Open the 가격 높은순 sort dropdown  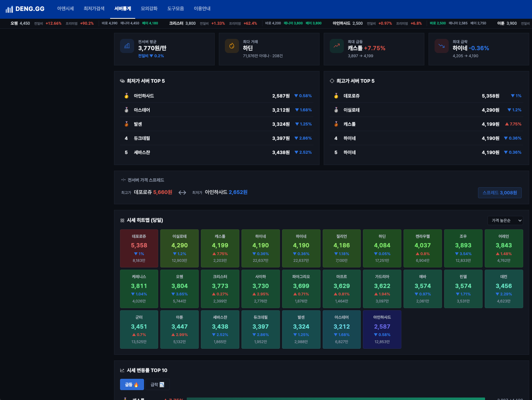[505, 220]
